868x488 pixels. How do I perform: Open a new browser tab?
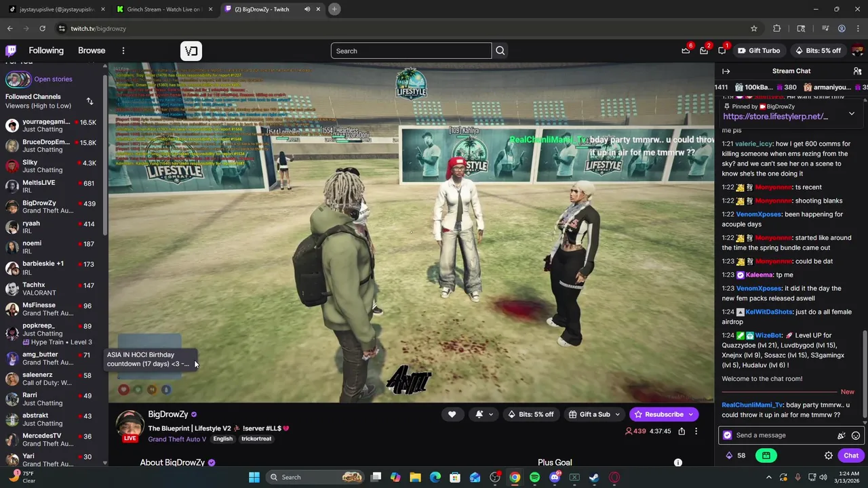click(334, 9)
